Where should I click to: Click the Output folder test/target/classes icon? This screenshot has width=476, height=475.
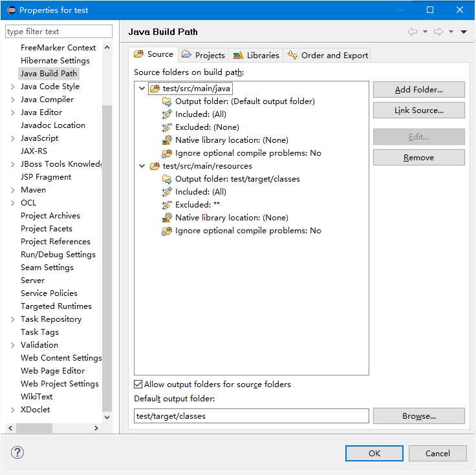tap(167, 179)
